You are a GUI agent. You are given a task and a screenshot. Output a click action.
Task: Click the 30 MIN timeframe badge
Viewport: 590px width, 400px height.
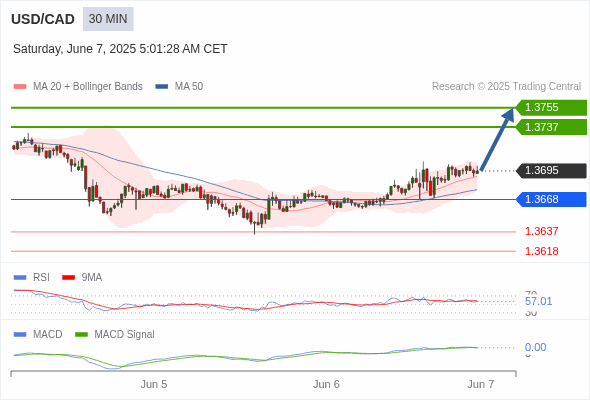tap(108, 19)
